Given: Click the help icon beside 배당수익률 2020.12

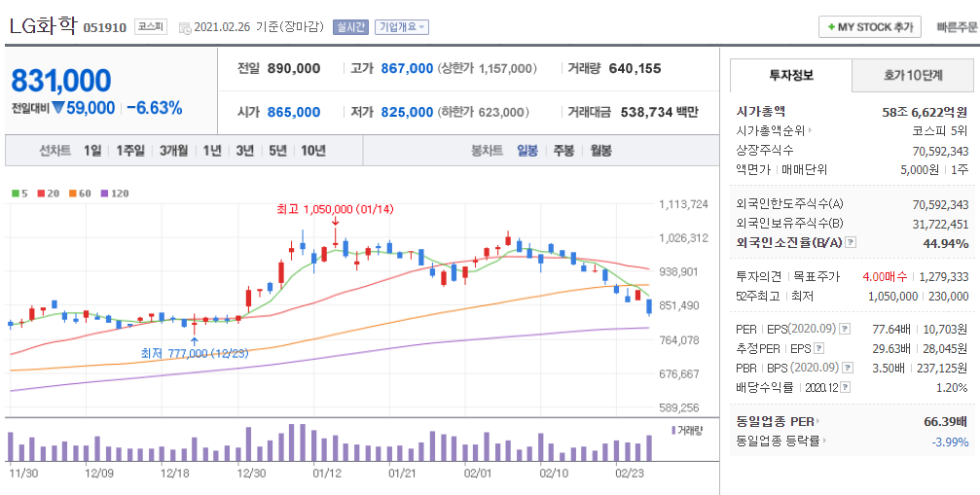Looking at the screenshot, I should 845,388.
